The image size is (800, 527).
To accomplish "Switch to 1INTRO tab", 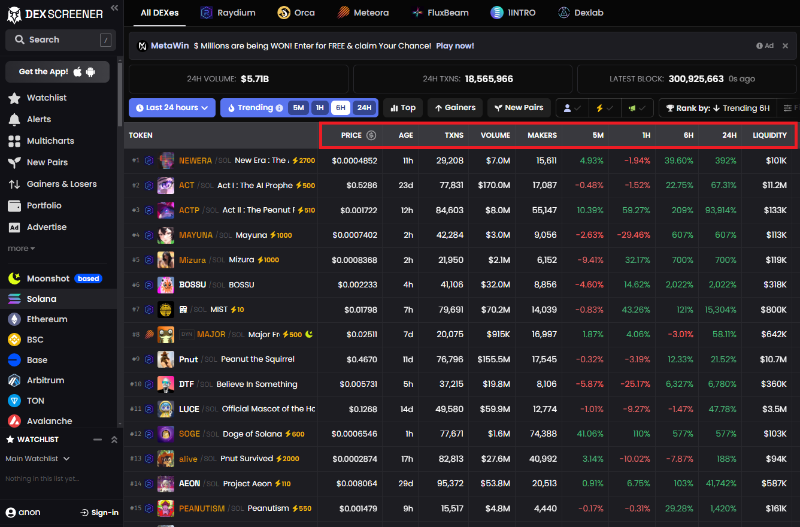I will (513, 13).
